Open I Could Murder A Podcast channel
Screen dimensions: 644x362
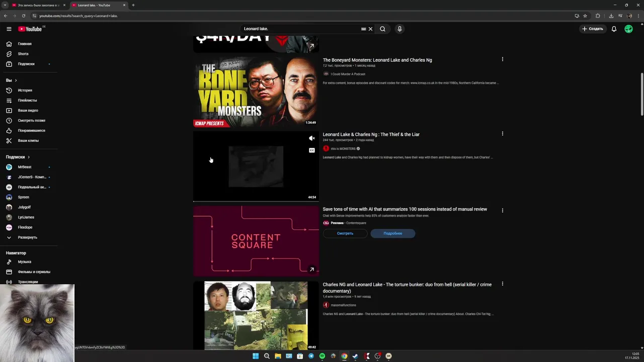tap(348, 74)
